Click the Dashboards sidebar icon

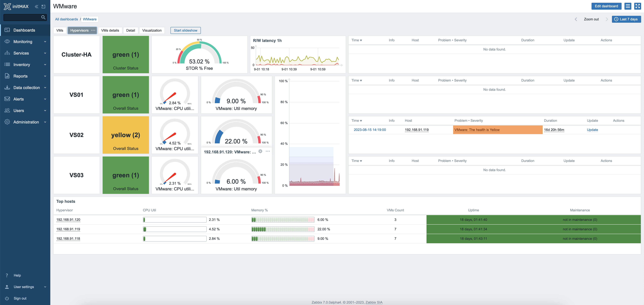[x=7, y=30]
